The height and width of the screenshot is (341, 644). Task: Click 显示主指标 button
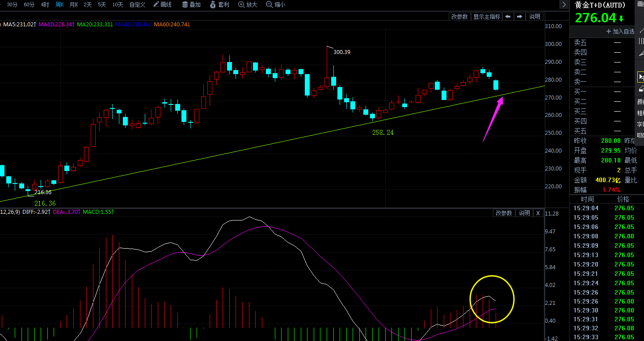point(487,17)
